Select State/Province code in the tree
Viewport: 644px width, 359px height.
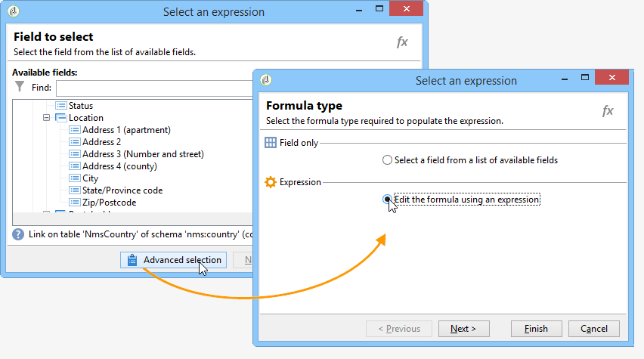122,190
